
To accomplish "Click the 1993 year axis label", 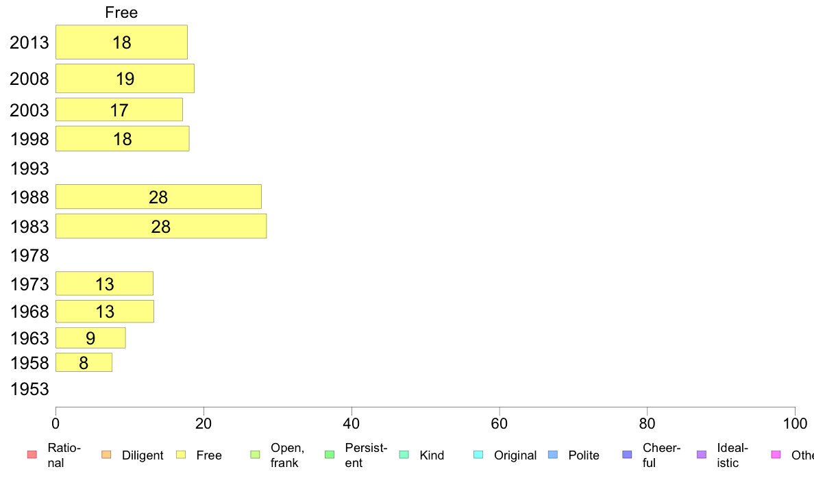I will [x=29, y=168].
